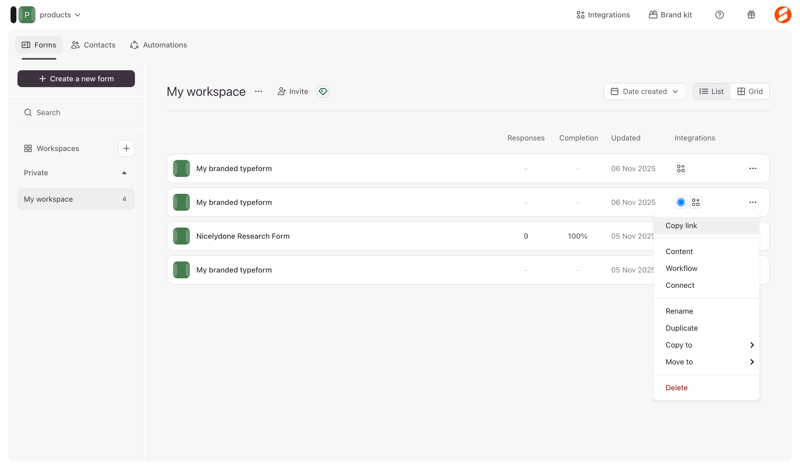Select My workspace in sidebar
This screenshot has width=800, height=470.
click(76, 199)
